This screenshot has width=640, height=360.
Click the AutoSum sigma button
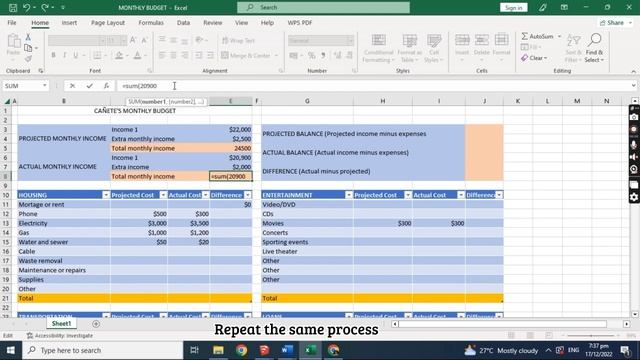point(538,36)
